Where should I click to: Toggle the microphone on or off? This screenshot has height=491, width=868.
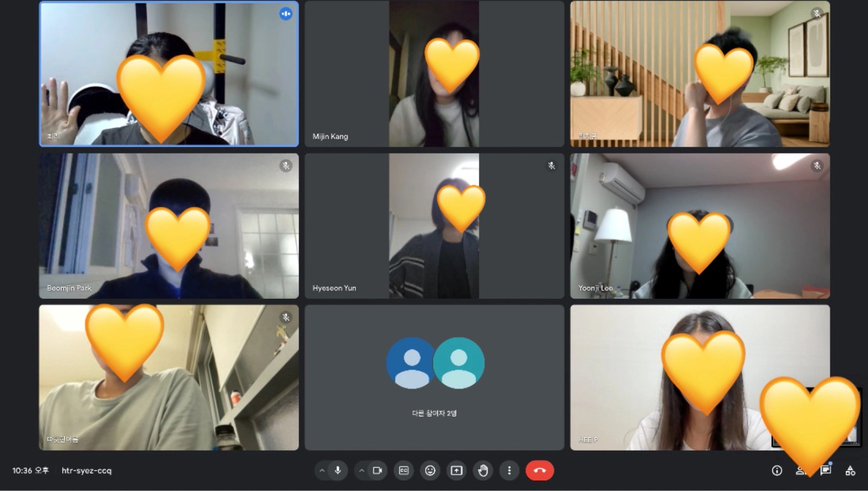338,470
